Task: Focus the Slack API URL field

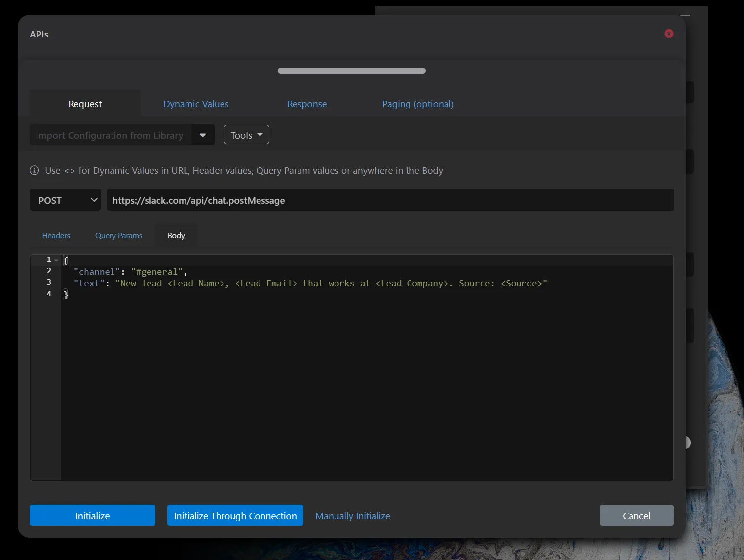Action: pos(390,200)
